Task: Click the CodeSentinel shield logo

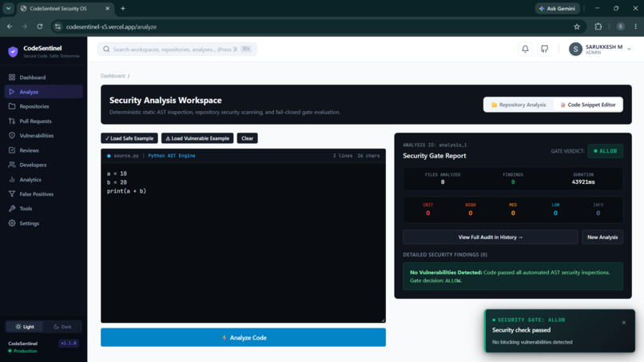Action: point(13,52)
